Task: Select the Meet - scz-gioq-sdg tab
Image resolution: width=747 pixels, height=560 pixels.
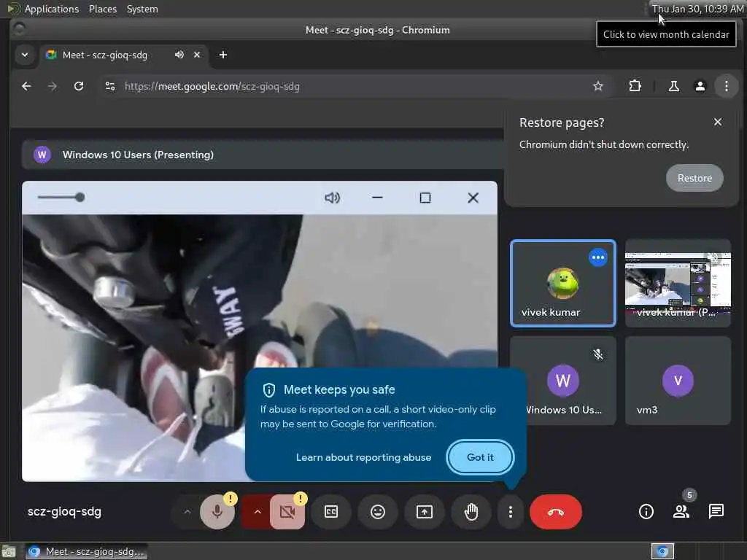Action: (x=124, y=55)
